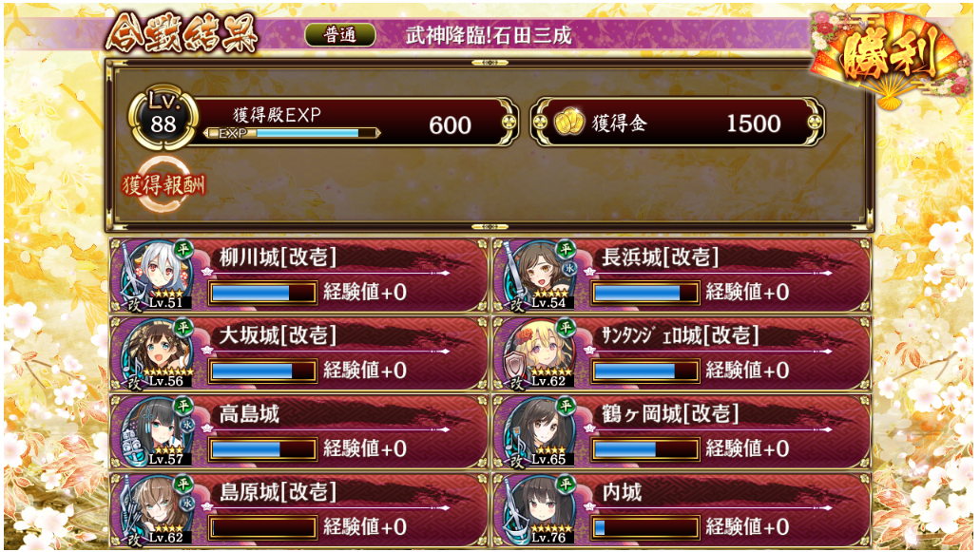Click the stage title 武神降臨!石田三成
Screen dimensions: 980x552
click(x=489, y=35)
